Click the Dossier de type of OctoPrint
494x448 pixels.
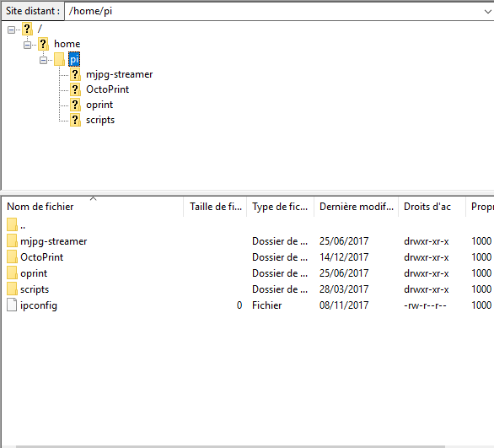[280, 257]
